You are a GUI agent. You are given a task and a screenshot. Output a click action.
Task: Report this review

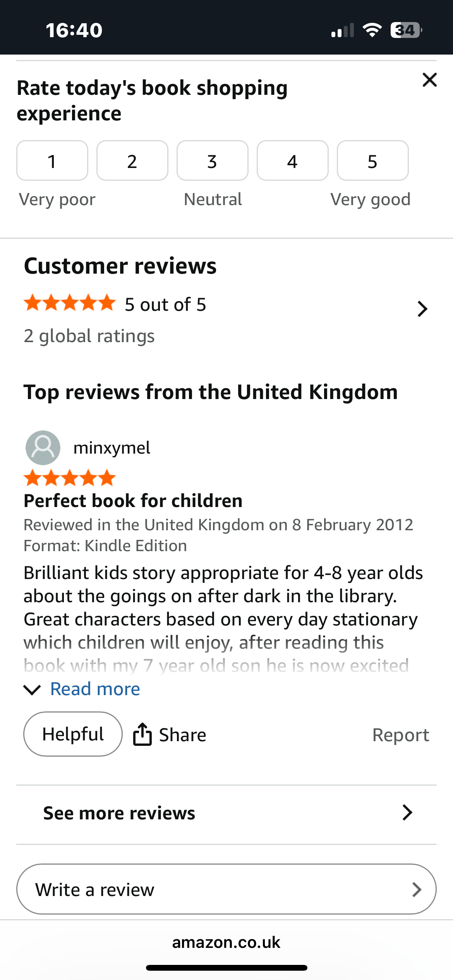click(401, 735)
